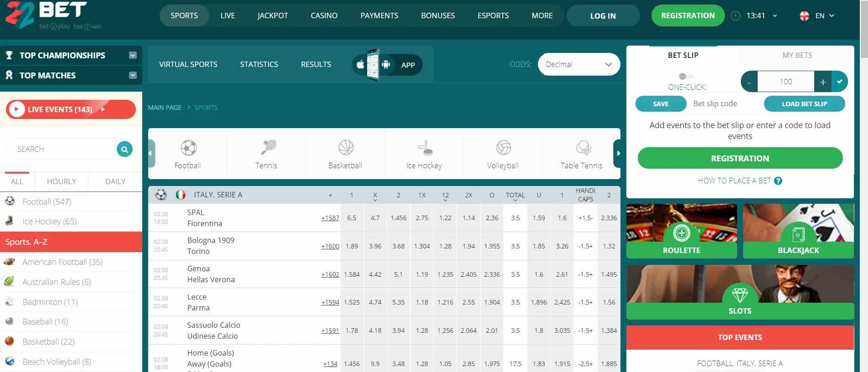Pick the Basketball icon in sports carousel

[x=346, y=148]
